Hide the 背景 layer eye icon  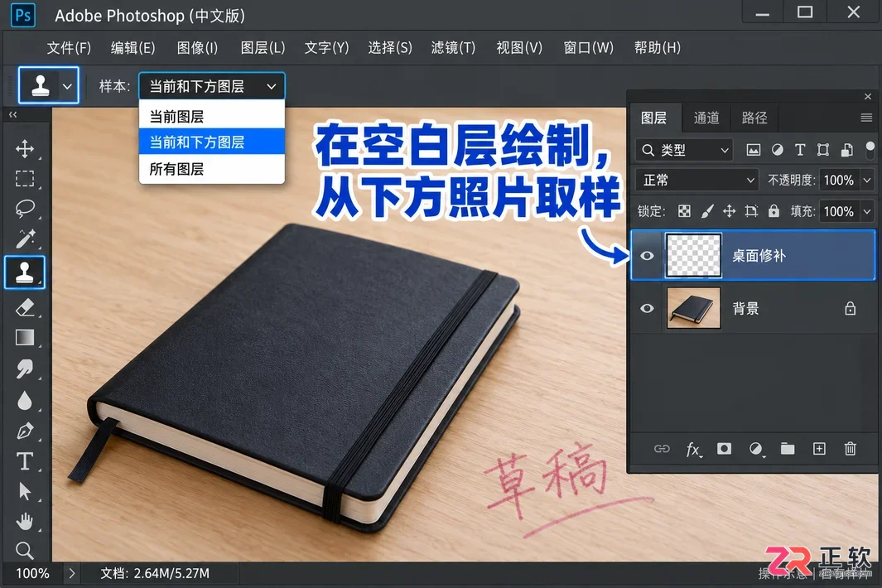[x=647, y=308]
